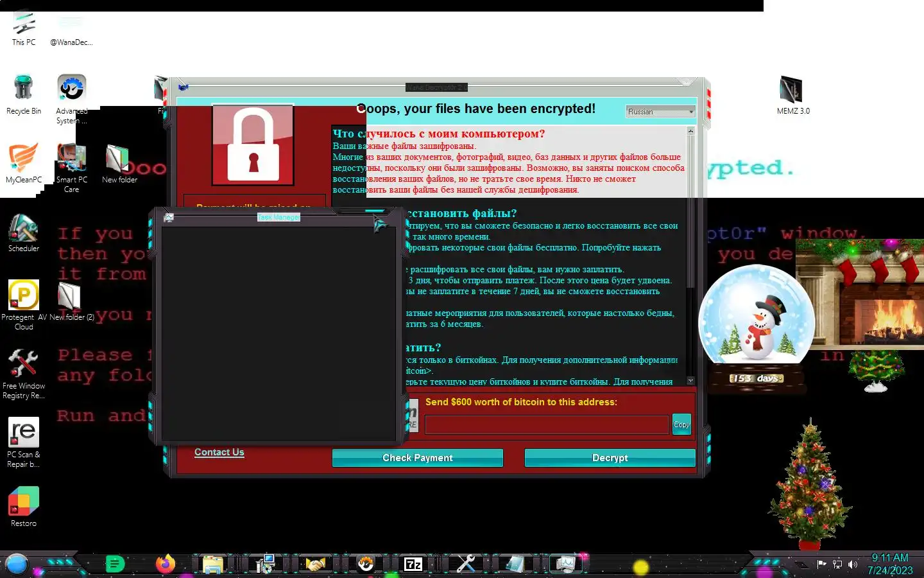Screen dimensions: 924x578
Task: Launch Advanced System desktop shortcut
Action: pyautogui.click(x=71, y=99)
